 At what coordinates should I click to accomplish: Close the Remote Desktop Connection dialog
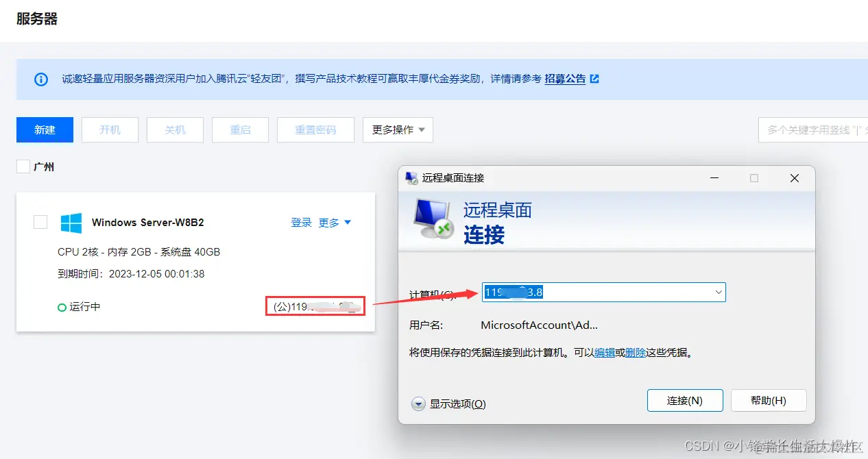coord(795,178)
